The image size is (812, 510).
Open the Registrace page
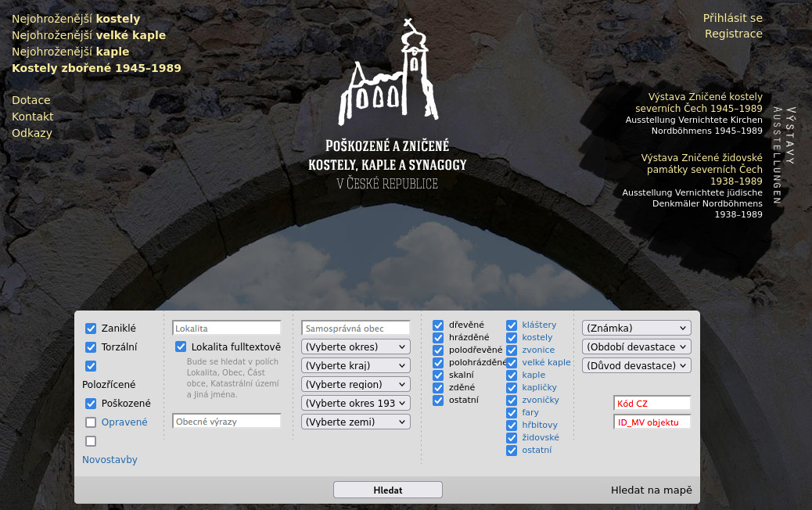click(x=734, y=34)
